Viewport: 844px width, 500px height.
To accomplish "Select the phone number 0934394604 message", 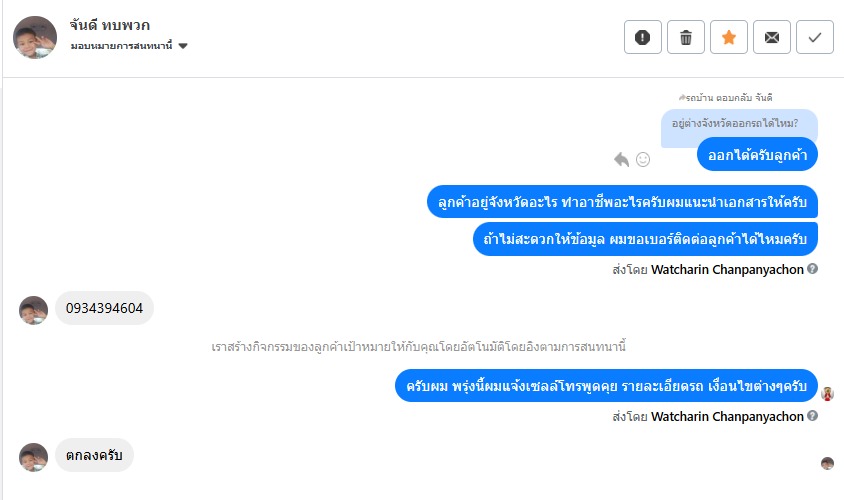I will (x=104, y=309).
